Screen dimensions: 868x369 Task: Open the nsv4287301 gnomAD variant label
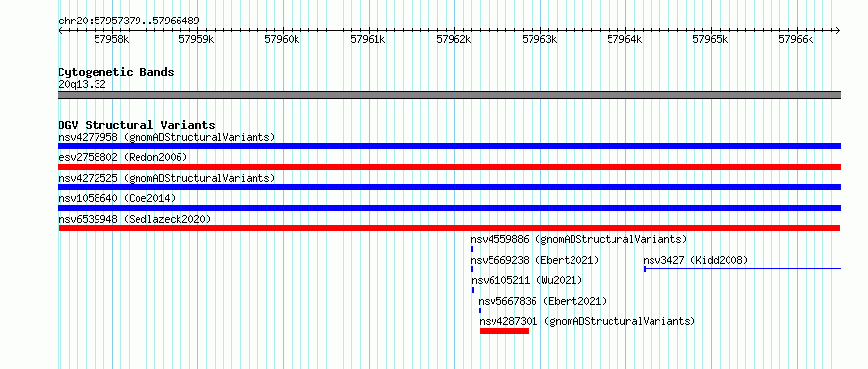[587, 321]
